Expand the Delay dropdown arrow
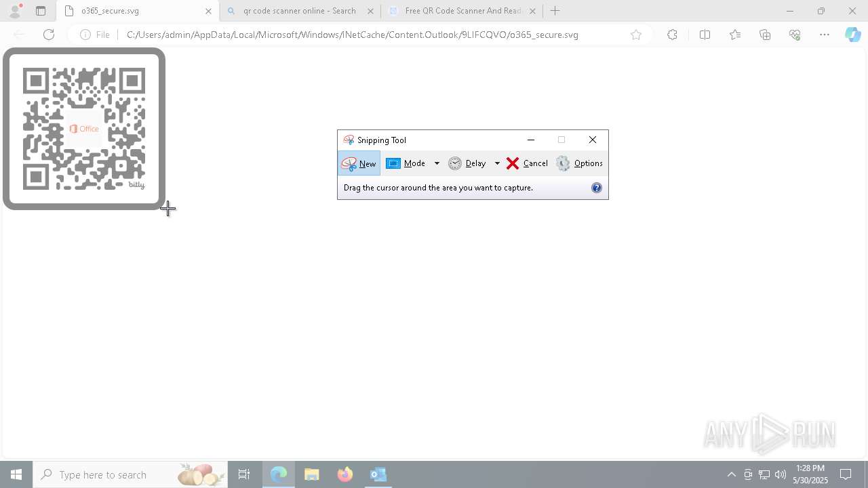868x488 pixels. [x=497, y=163]
